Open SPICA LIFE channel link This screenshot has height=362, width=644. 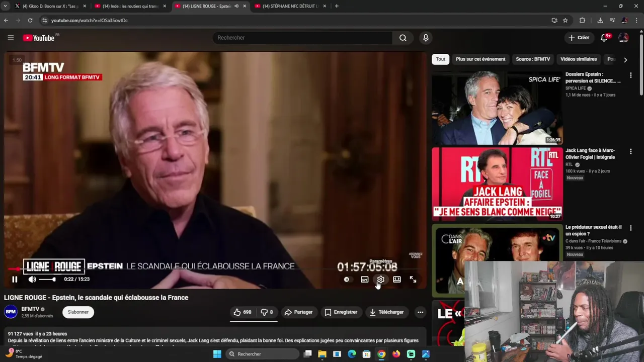[x=576, y=88]
